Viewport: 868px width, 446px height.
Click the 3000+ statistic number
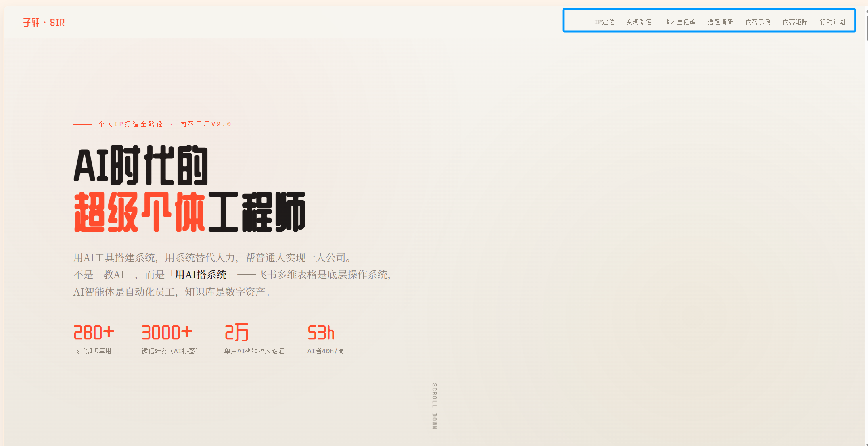167,333
